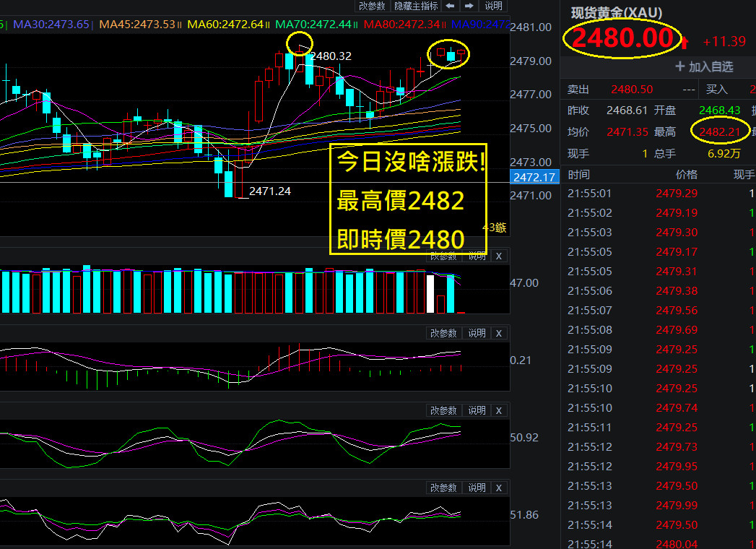Open 改参数 on the 51.86 indicator panel
756x549 pixels.
[x=443, y=488]
